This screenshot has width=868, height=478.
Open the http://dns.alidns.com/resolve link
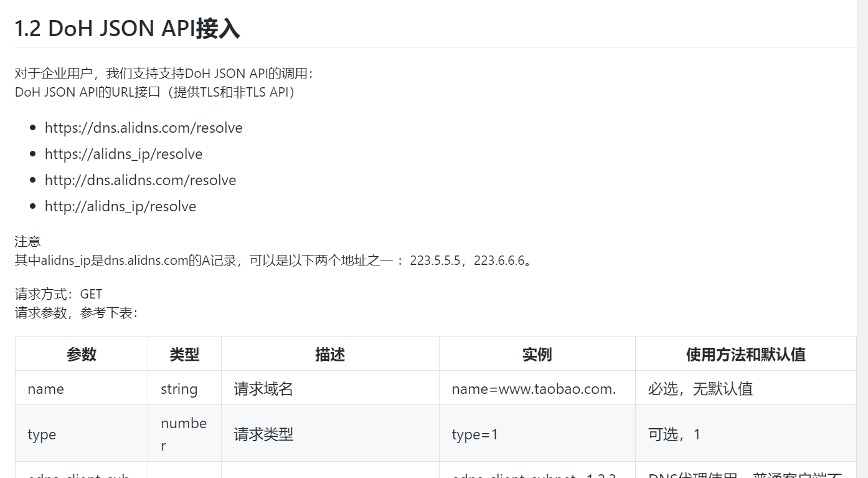[x=140, y=180]
